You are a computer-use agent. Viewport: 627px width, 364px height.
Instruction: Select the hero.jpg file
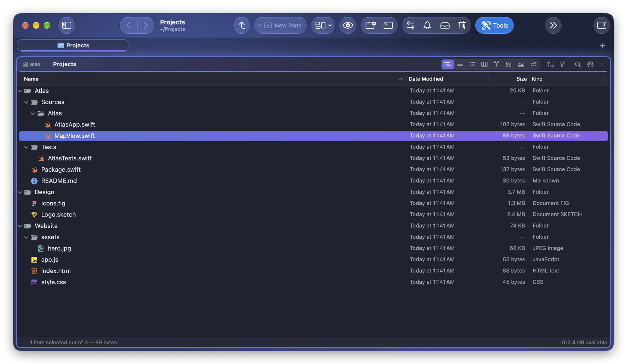point(313,248)
